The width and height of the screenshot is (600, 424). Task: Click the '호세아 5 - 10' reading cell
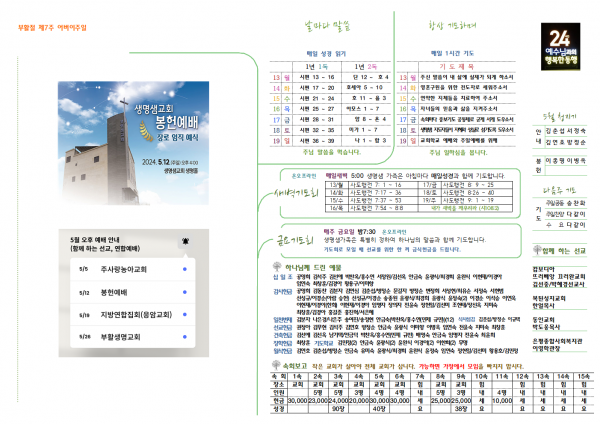(x=364, y=88)
